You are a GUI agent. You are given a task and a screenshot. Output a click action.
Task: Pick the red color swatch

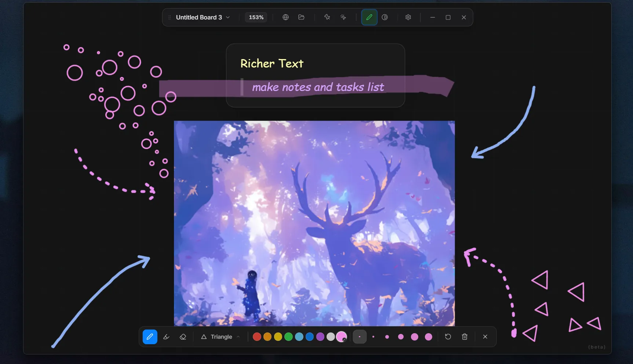257,337
